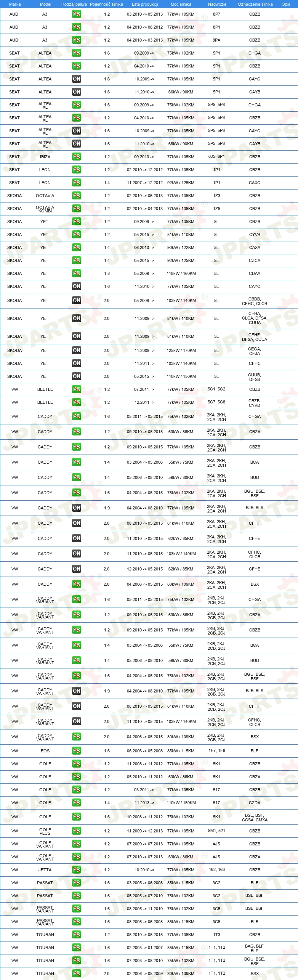Click the diesel ON icon for SKODA YETI CAYC
298x980 pixels.
(77, 286)
